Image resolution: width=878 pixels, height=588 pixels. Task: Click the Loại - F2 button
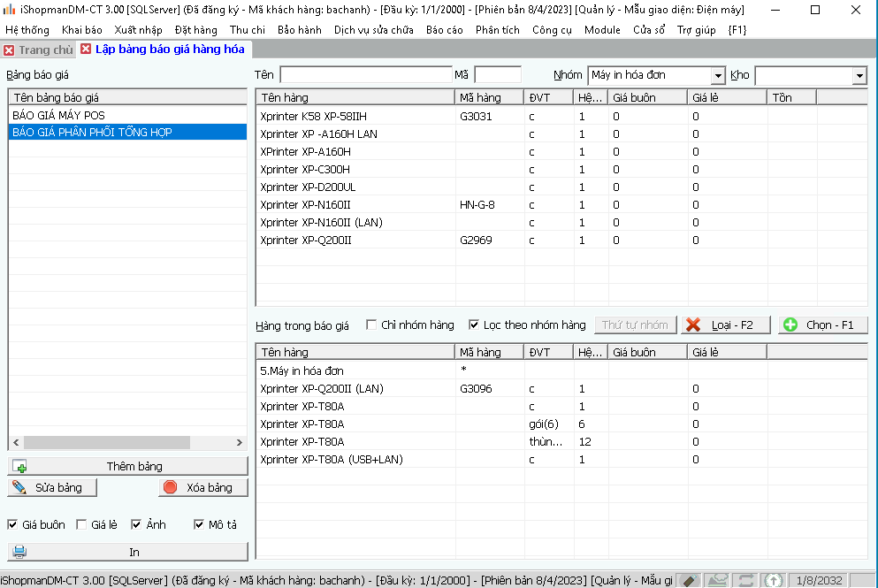click(726, 325)
